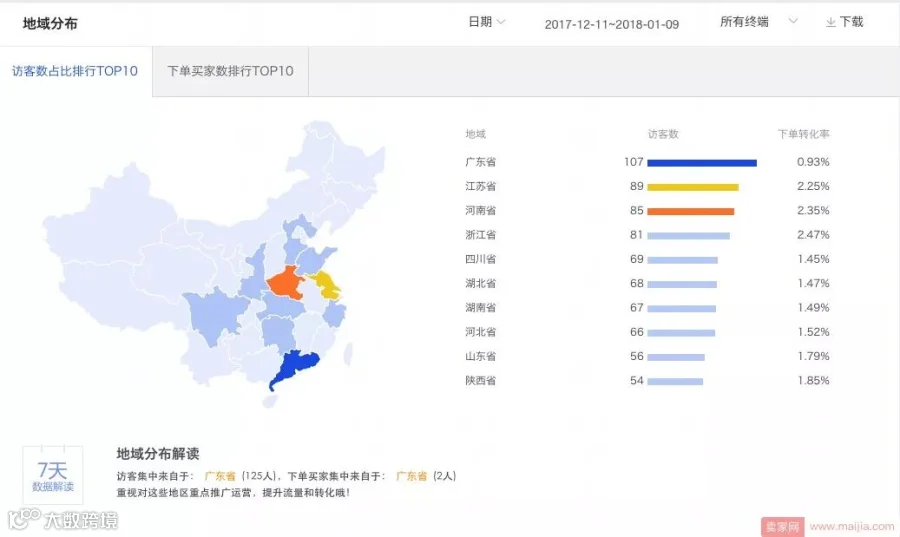Select the date range 2017-12-11~2018-01-09
The height and width of the screenshot is (537, 900).
point(611,25)
